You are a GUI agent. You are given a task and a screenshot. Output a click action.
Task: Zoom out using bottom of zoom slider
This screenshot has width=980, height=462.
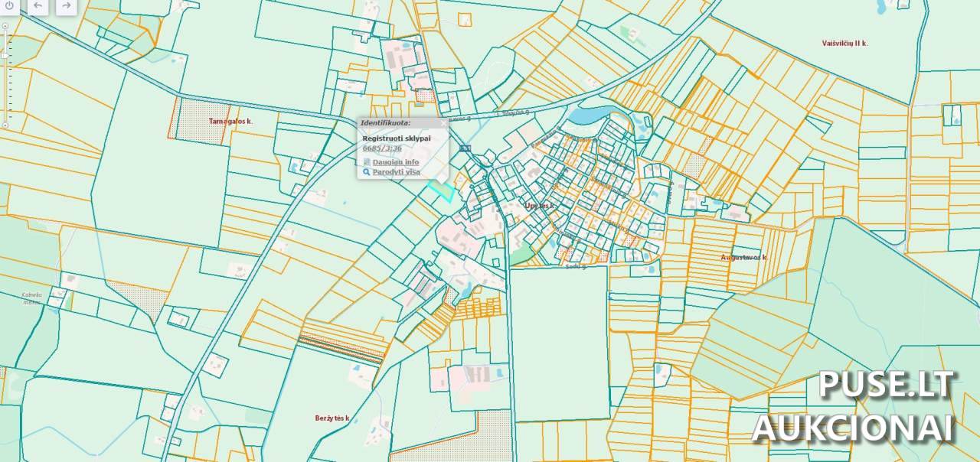pos(5,125)
